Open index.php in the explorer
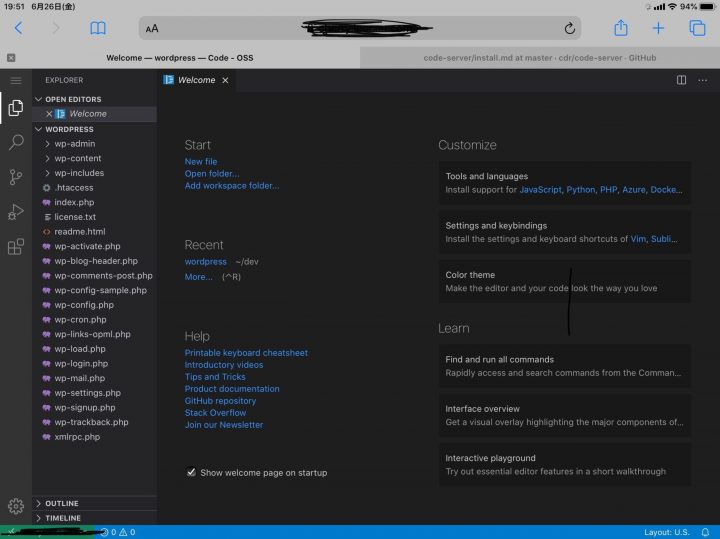The height and width of the screenshot is (539, 720). tap(95, 202)
